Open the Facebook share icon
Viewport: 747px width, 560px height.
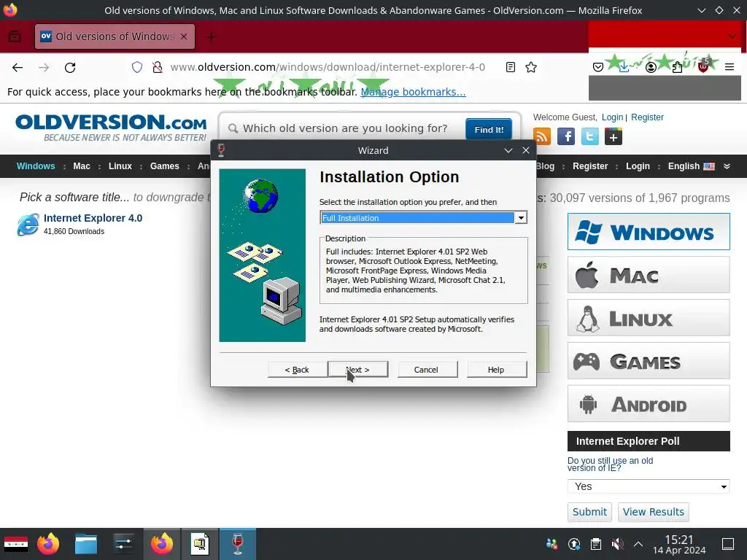click(566, 136)
